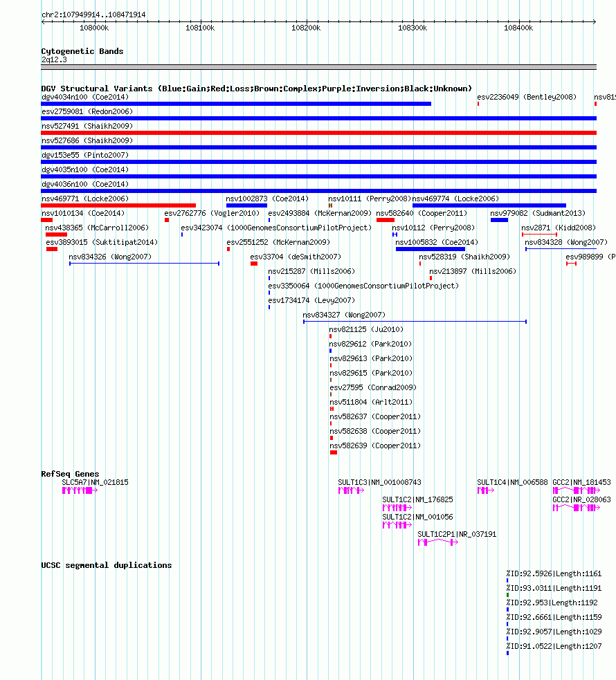Select nsv528319 (Shaikh2009) label
The width and height of the screenshot is (616, 680).
[464, 257]
